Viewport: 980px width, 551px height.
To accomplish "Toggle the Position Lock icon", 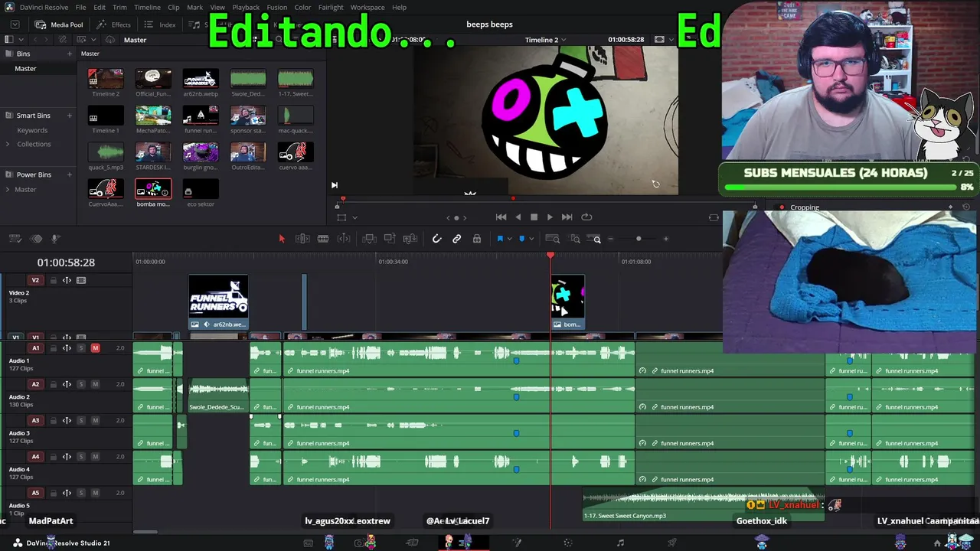I will (477, 239).
